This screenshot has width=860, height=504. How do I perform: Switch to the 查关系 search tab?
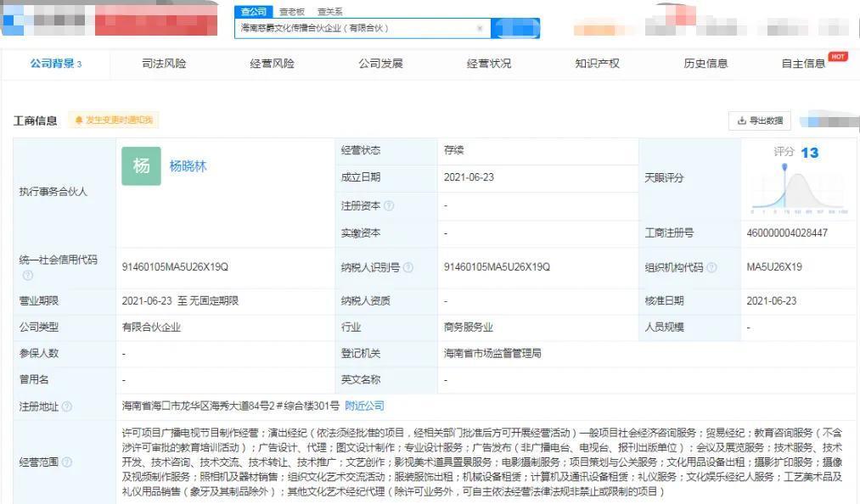(x=330, y=12)
